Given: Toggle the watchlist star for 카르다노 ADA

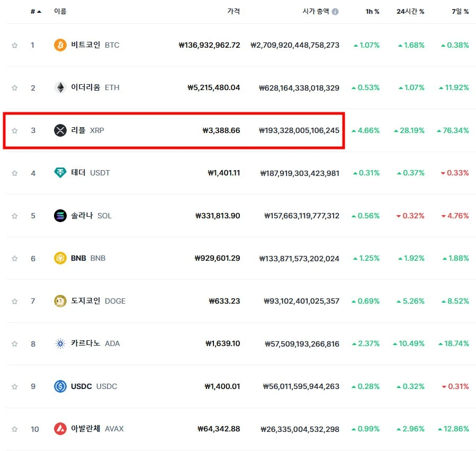Looking at the screenshot, I should pos(14,344).
